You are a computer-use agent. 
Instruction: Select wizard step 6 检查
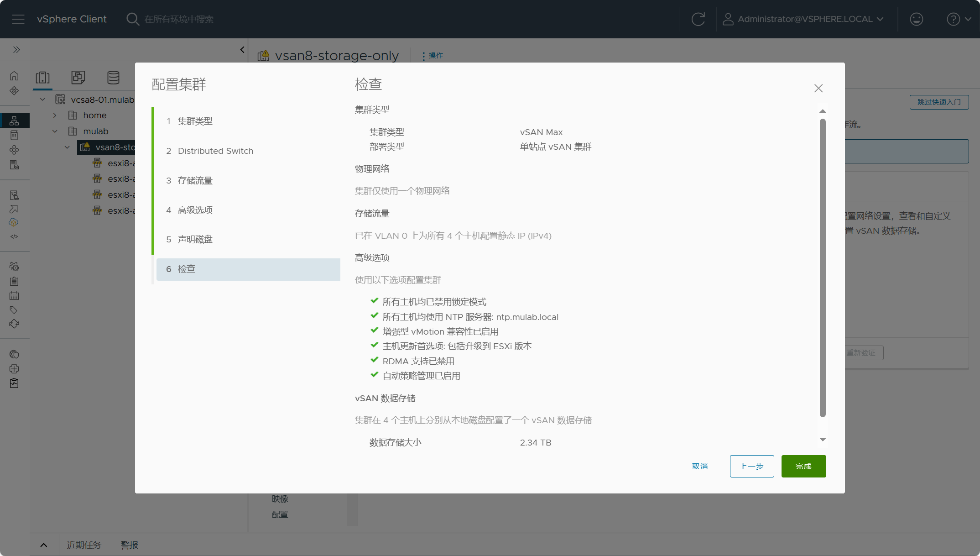(248, 269)
